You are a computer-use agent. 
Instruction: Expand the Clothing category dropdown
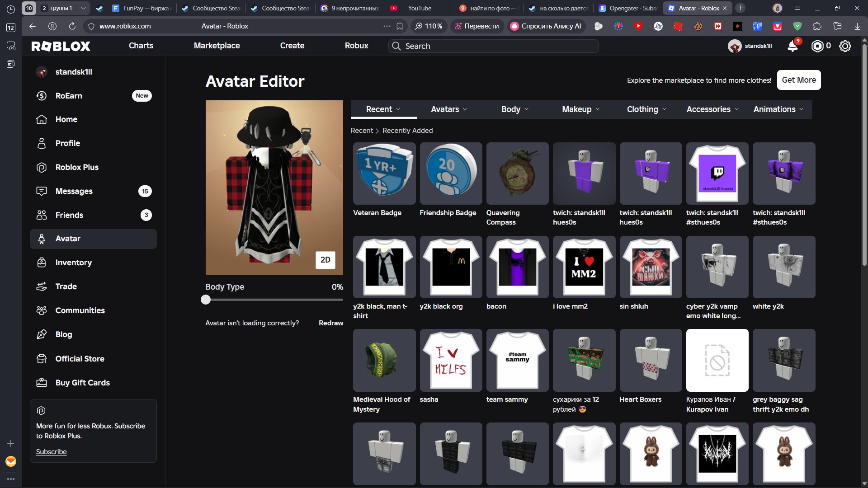pos(646,109)
